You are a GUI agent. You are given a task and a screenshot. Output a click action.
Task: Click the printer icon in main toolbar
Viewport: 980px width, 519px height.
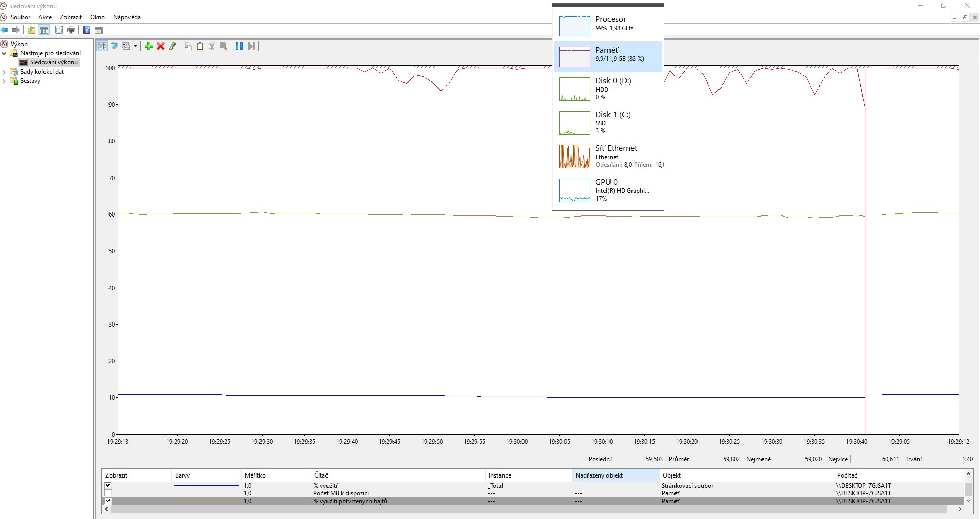pyautogui.click(x=71, y=30)
